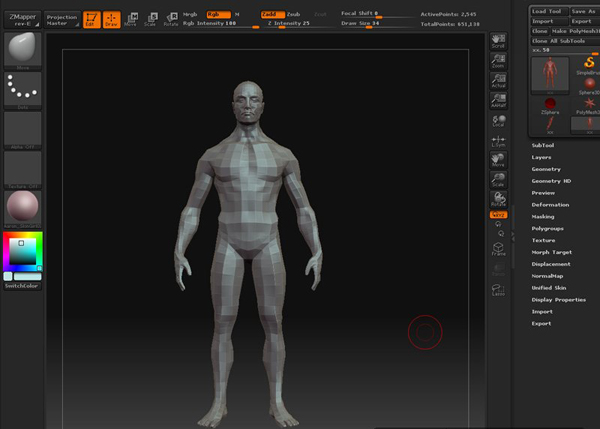Toggle Draw mode button
The image size is (600, 429).
(111, 19)
